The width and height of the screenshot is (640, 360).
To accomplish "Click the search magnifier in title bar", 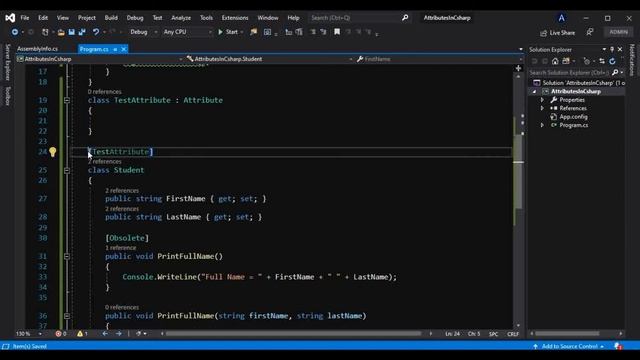I will pyautogui.click(x=405, y=18).
